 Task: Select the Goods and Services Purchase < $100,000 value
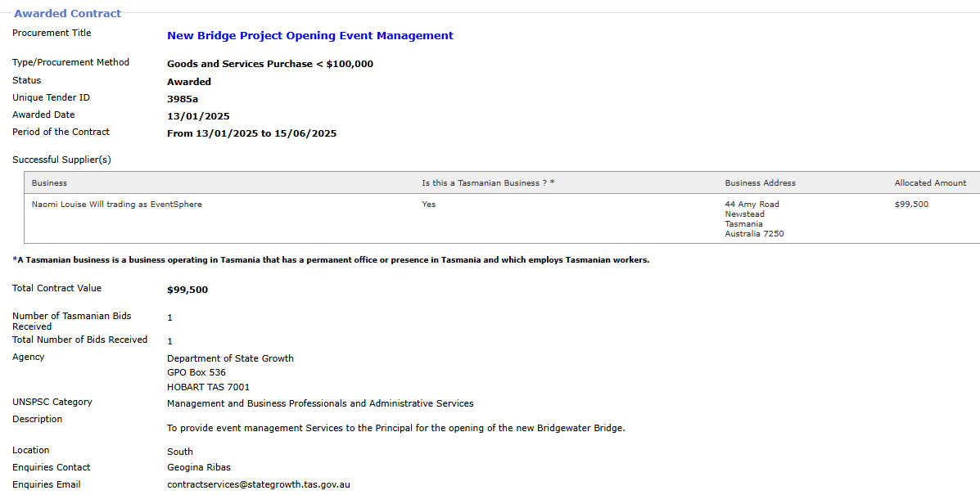(x=270, y=64)
